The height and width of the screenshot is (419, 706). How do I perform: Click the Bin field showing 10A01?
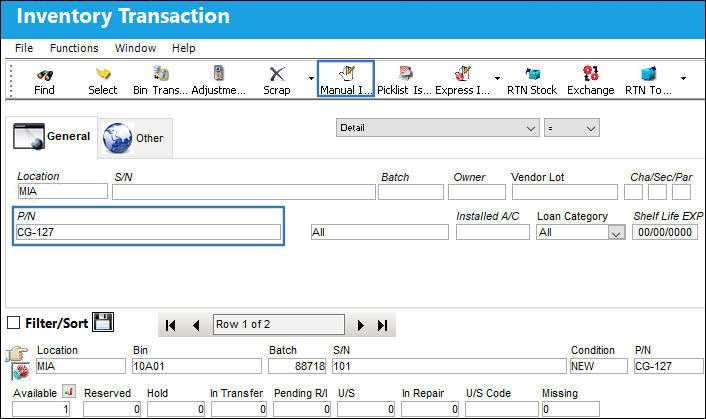[x=197, y=366]
